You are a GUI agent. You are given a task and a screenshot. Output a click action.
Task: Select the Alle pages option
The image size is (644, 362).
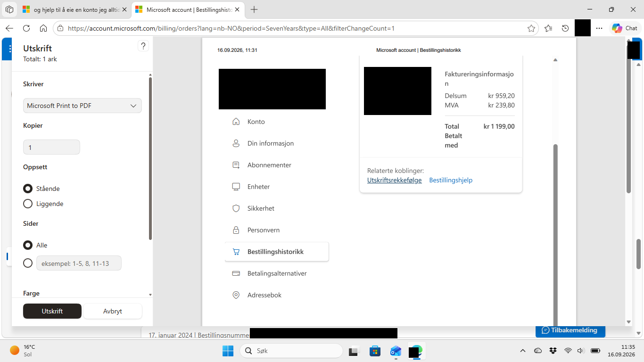click(28, 245)
